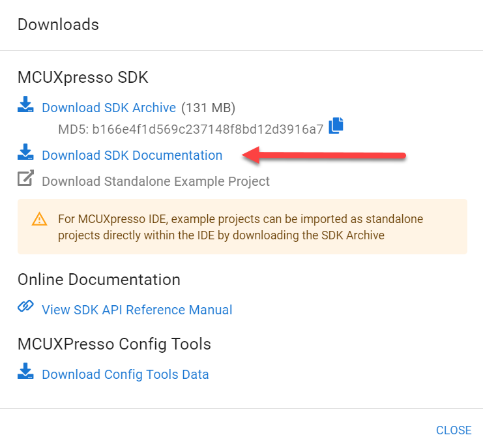This screenshot has width=483, height=448.
Task: Click the 131 MB file size label
Action: pos(208,108)
